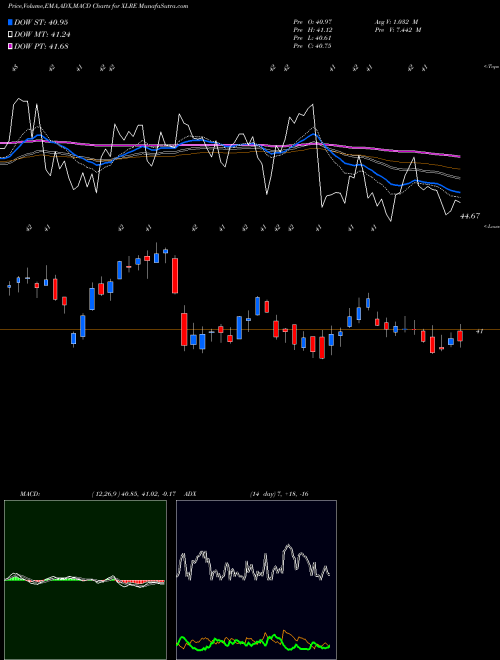Viewport: 500px width, 660px height.
Task: Click the 'Avg V: 1.032 M' volume text
Action: click(x=396, y=22)
